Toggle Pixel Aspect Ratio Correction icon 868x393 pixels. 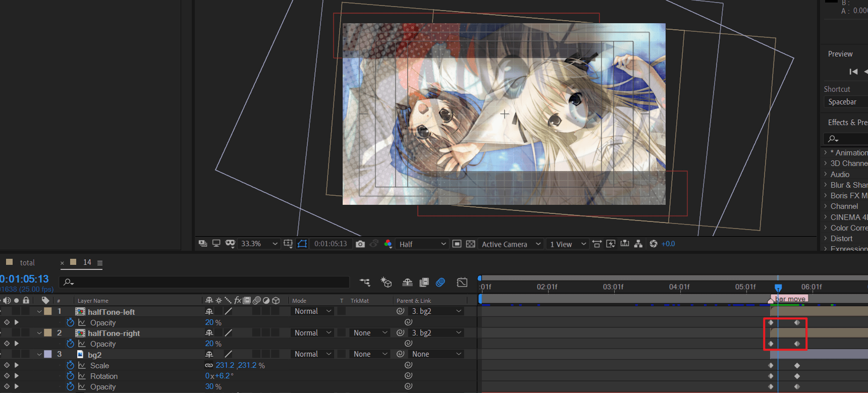point(596,244)
